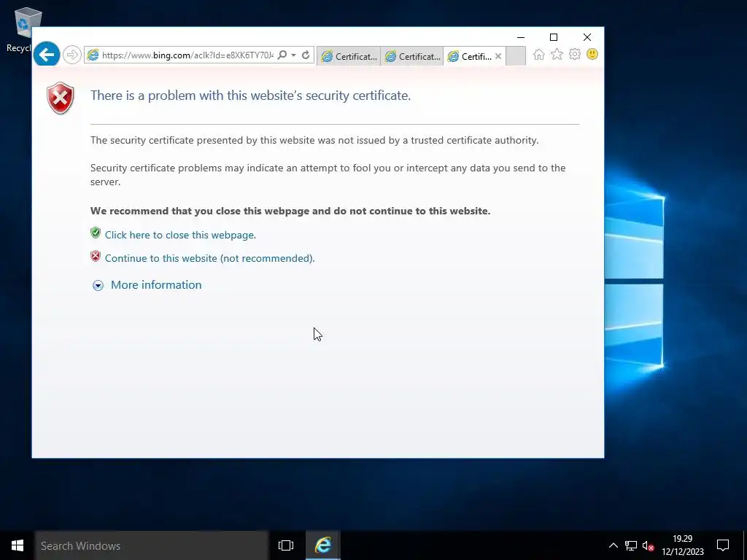747x560 pixels.
Task: Open the clock showing 19.29
Action: (x=683, y=545)
